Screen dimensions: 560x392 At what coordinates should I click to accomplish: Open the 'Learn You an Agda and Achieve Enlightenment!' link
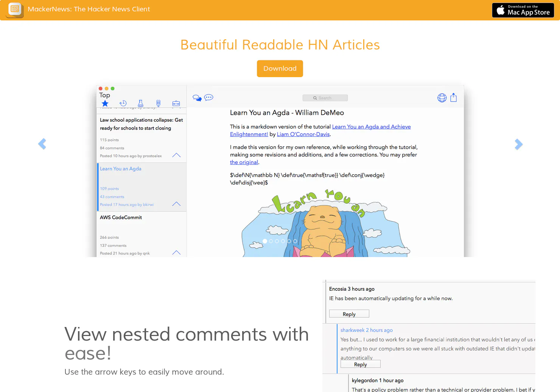320,130
